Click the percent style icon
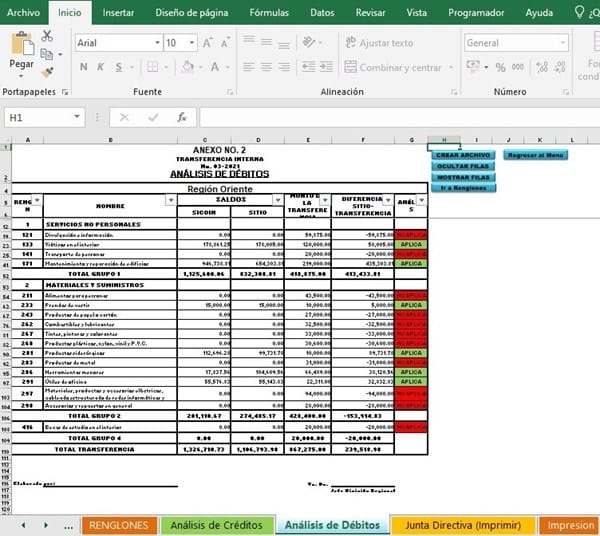The width and height of the screenshot is (600, 536). [x=499, y=67]
